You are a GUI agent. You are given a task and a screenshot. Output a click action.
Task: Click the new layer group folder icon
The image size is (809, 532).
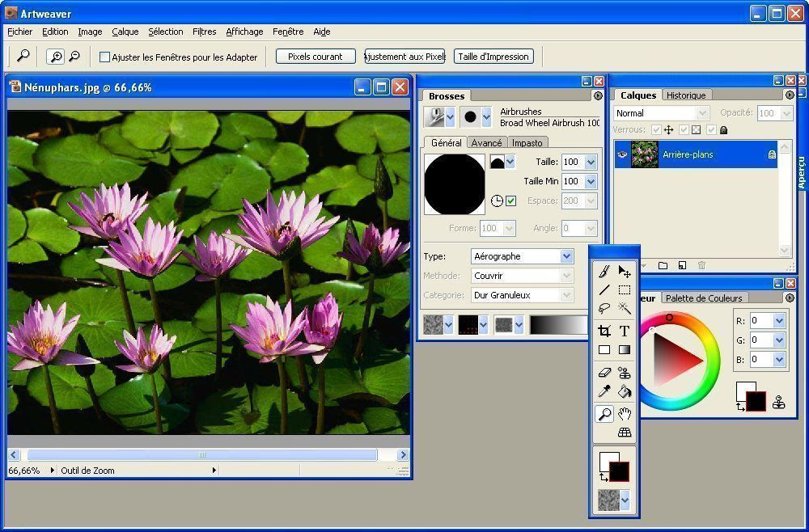point(663,265)
